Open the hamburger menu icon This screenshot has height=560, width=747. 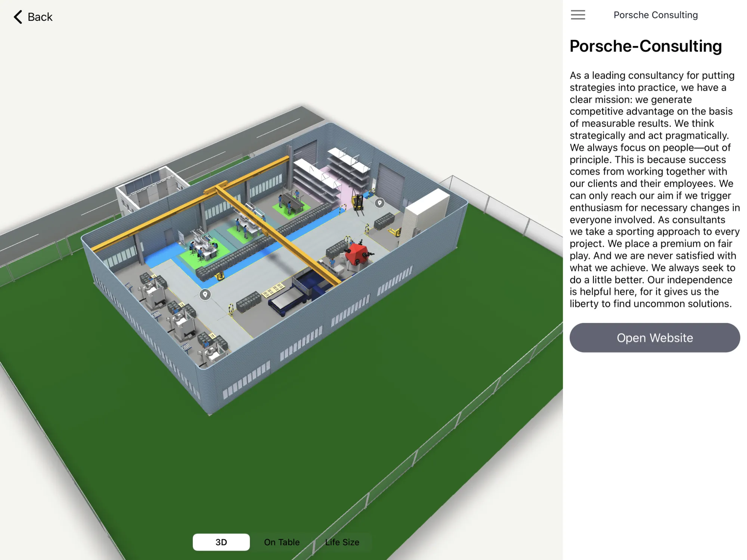click(x=578, y=15)
